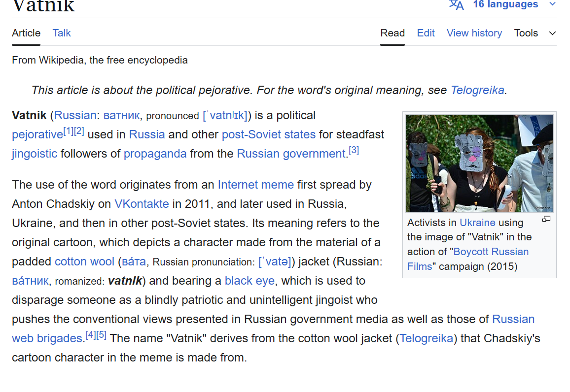Open the propaganda link

click(x=155, y=154)
